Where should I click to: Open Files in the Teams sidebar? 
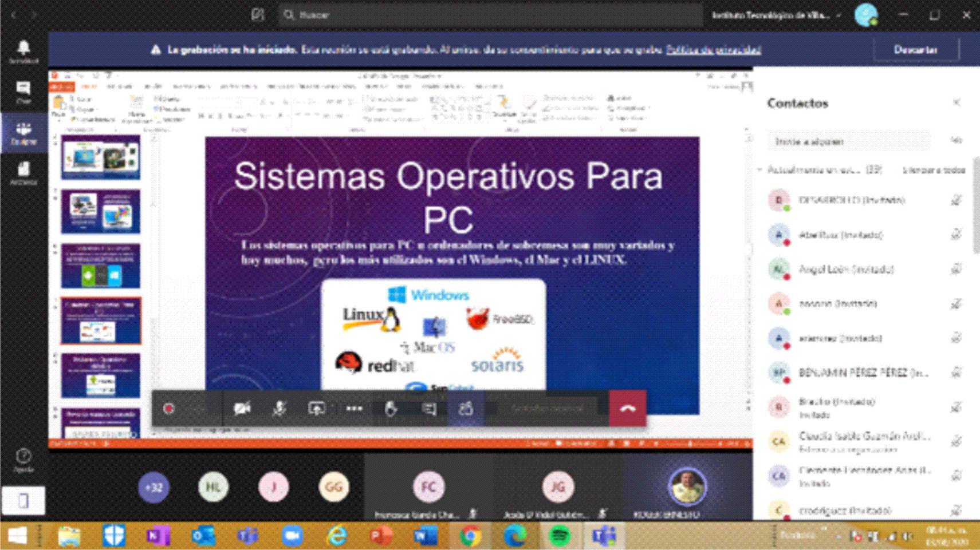pos(23,173)
